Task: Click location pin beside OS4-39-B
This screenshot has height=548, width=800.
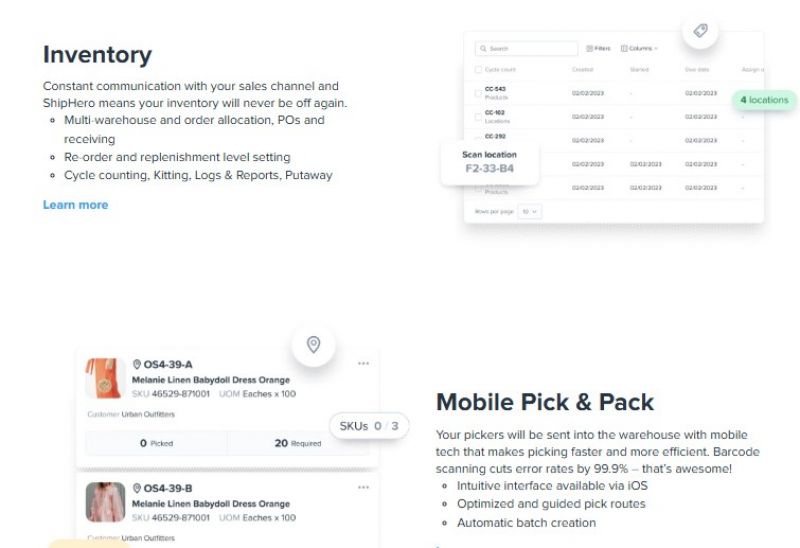Action: pos(137,488)
